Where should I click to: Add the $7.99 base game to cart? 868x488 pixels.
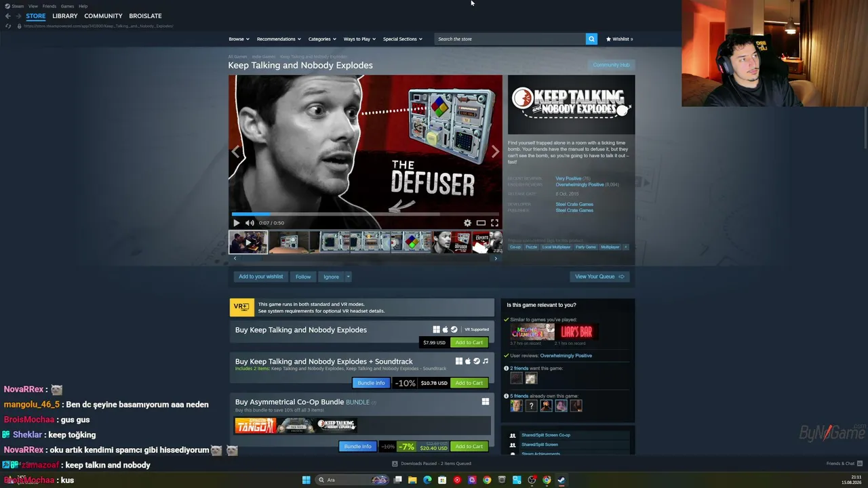click(x=469, y=342)
